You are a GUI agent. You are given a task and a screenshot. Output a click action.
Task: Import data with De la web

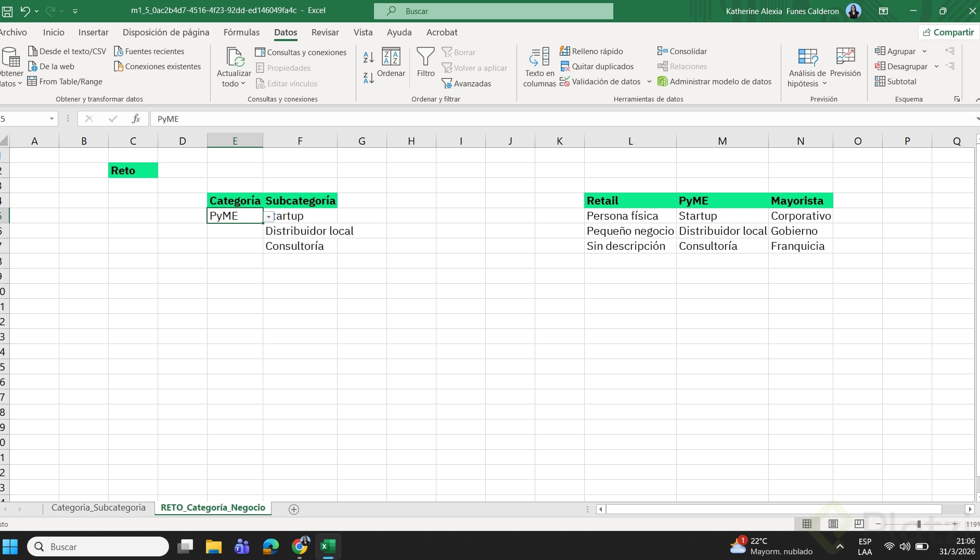point(51,67)
